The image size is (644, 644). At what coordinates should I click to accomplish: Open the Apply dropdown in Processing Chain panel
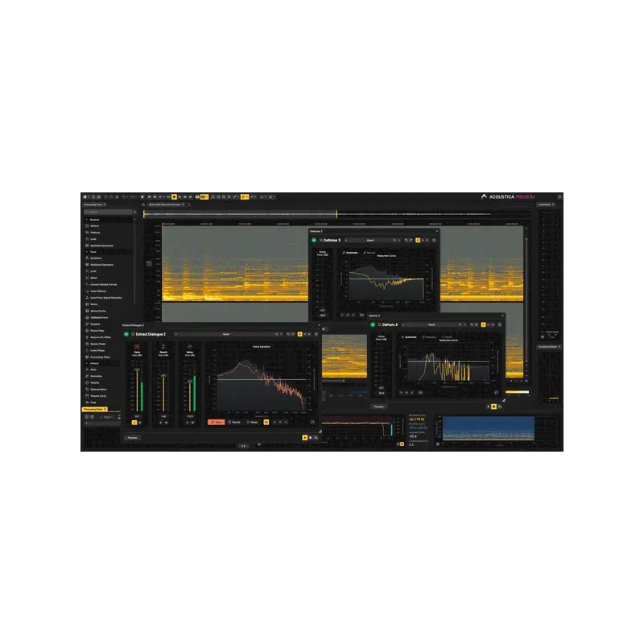coord(107,417)
